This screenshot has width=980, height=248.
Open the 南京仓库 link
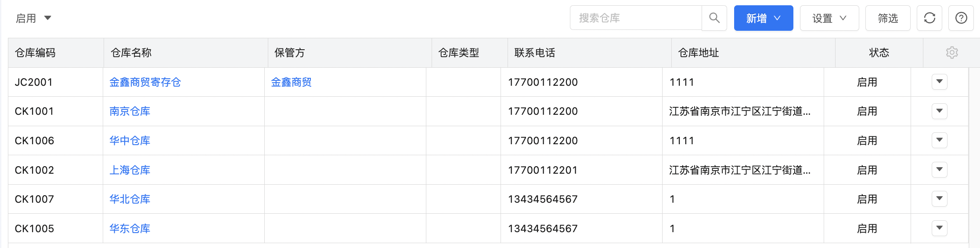[130, 111]
